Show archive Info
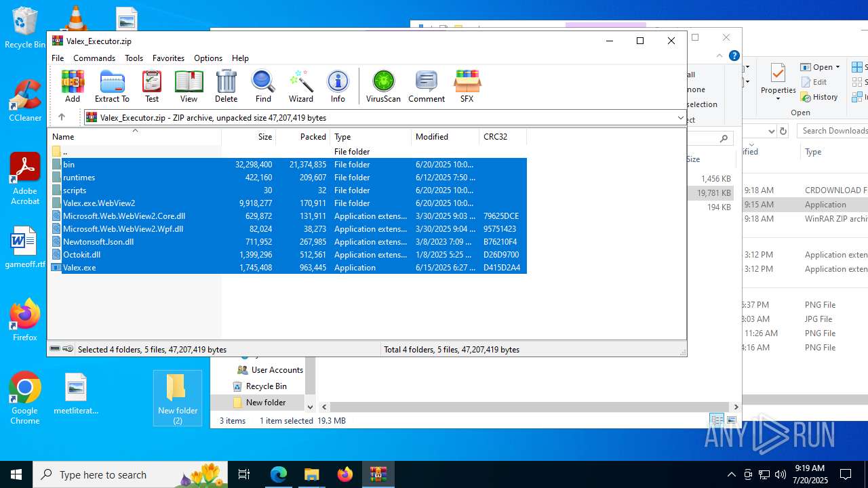 coord(338,86)
